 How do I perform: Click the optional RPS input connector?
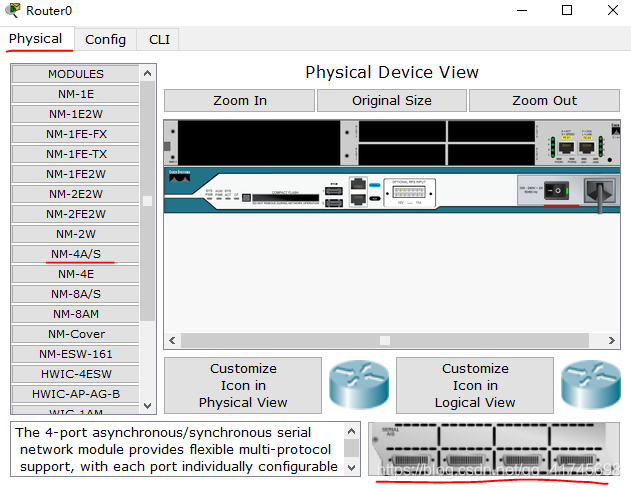click(x=409, y=192)
